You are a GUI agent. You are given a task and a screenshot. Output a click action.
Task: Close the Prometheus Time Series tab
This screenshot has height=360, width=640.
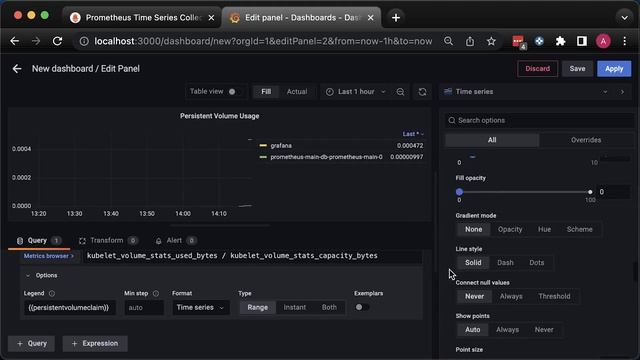[211, 18]
